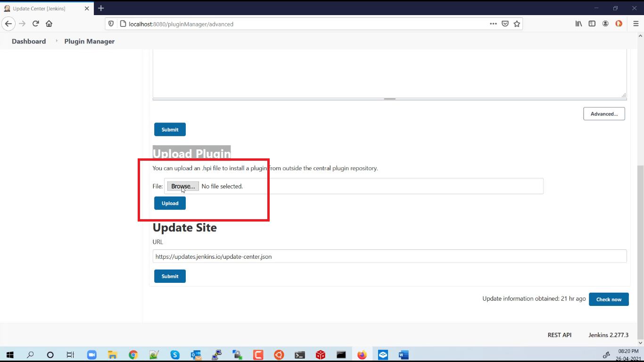The width and height of the screenshot is (644, 362).
Task: Click Check now for update information
Action: (x=609, y=299)
